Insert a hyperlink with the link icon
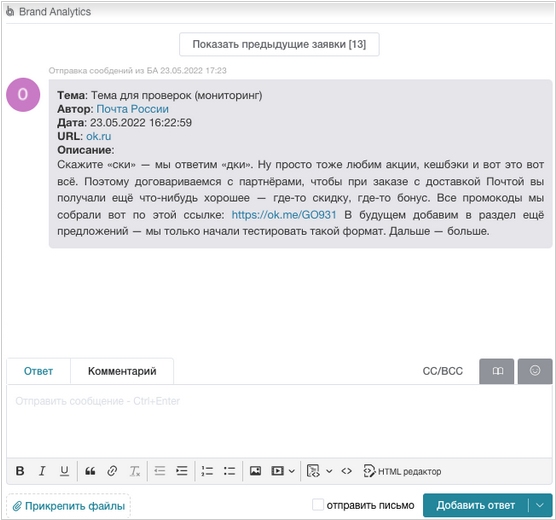Screen dimensions: 556x520 tap(112, 471)
